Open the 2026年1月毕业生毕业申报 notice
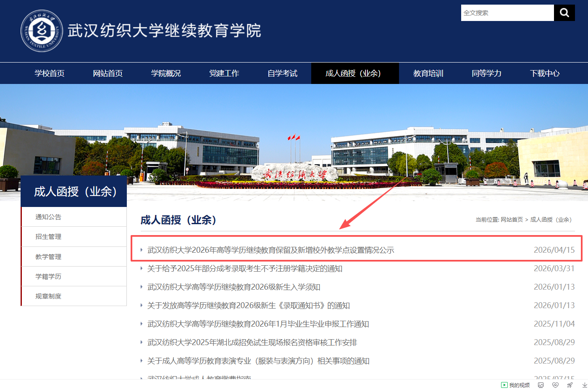The width and height of the screenshot is (588, 390). point(258,324)
